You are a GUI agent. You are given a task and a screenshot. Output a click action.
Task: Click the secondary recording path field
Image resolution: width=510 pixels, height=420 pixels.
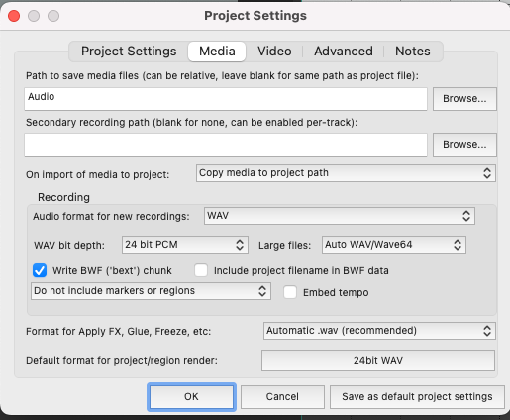click(x=226, y=145)
